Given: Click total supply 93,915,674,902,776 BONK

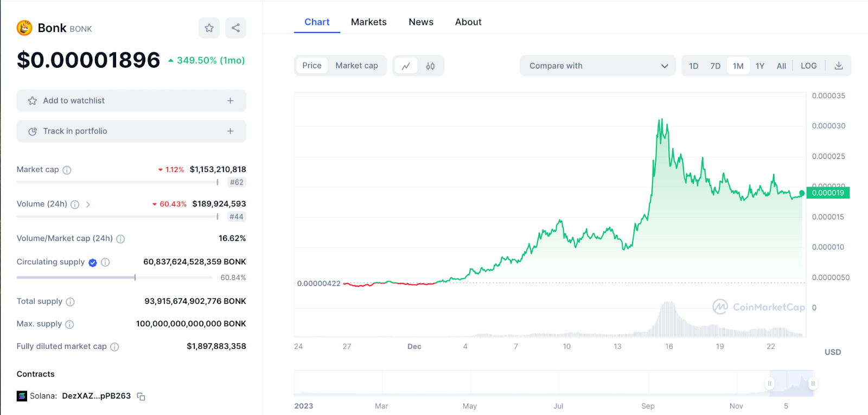Looking at the screenshot, I should [195, 301].
